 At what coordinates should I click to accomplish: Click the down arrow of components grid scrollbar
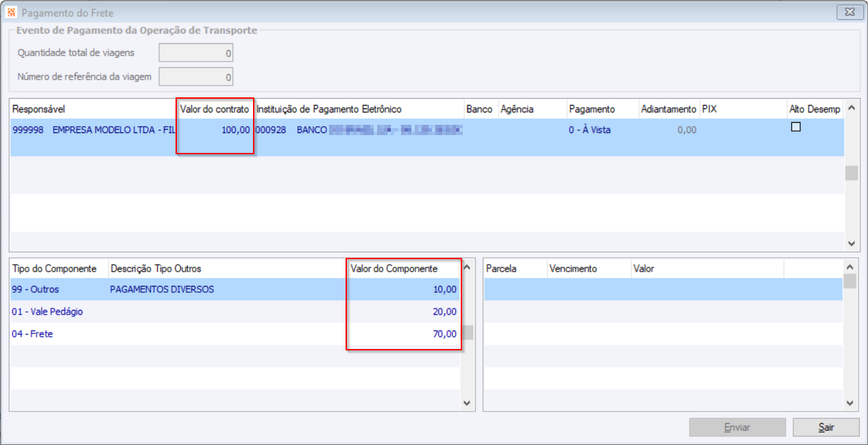coord(467,404)
